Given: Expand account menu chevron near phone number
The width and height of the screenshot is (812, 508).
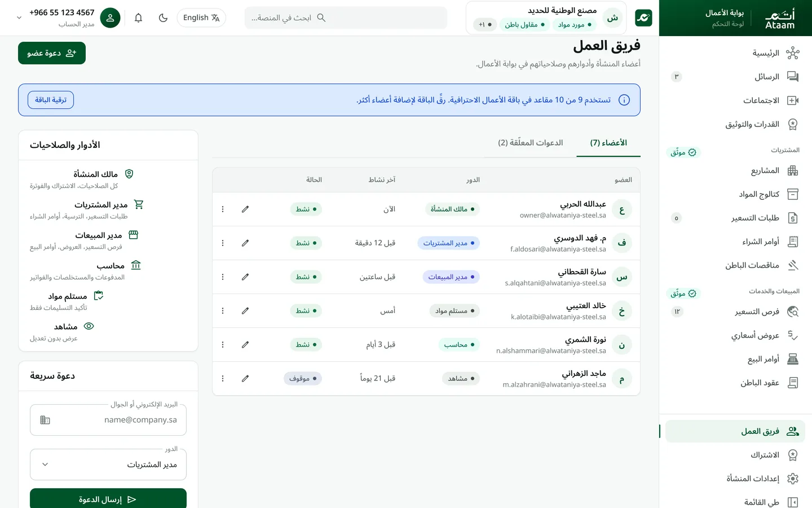Looking at the screenshot, I should [19, 17].
